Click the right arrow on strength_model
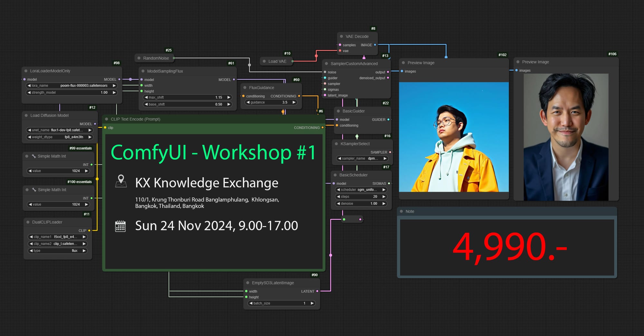Viewport: 644px width, 336px height. click(114, 92)
